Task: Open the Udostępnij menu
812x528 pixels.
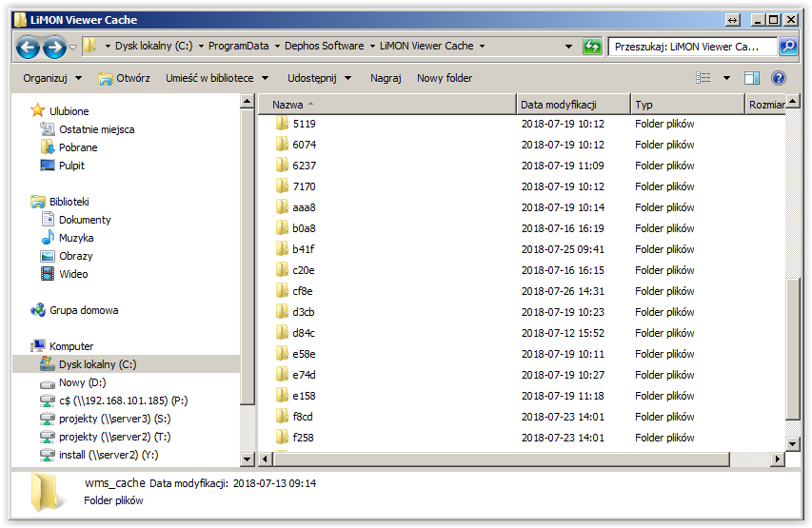Action: (x=320, y=78)
